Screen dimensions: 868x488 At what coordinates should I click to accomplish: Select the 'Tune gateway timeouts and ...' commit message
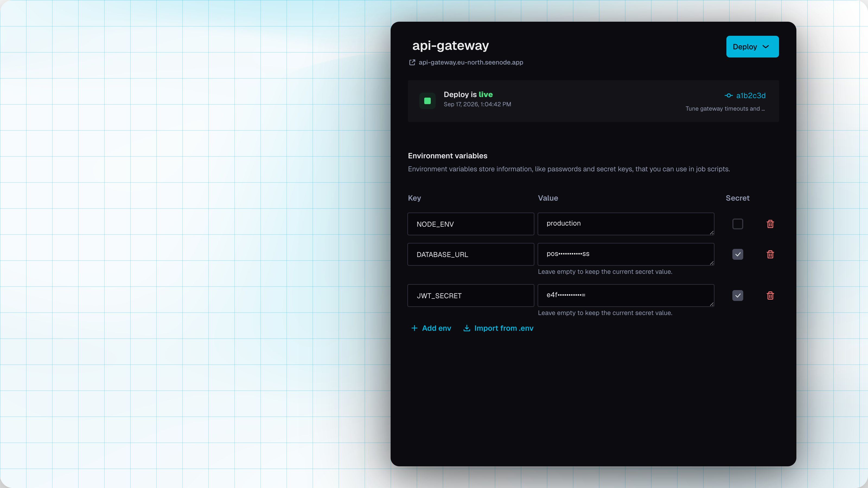pyautogui.click(x=725, y=108)
